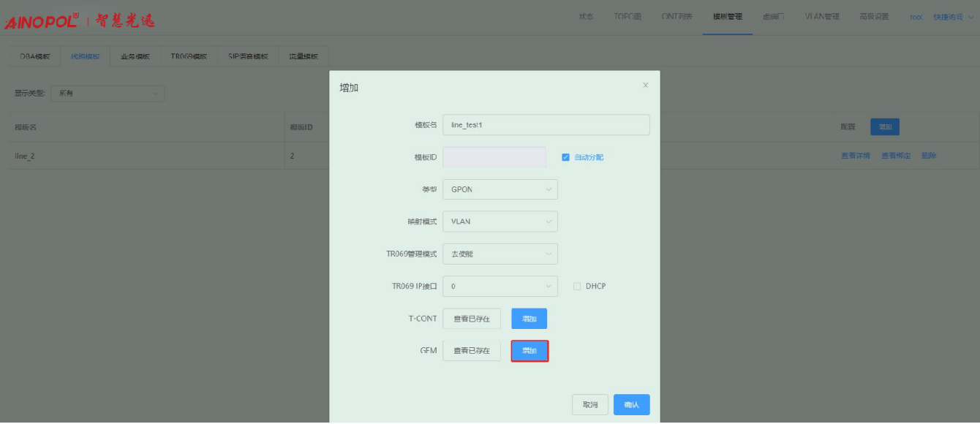Expand the TR069 IP接口 dropdown
The image size is (980, 424).
point(500,286)
